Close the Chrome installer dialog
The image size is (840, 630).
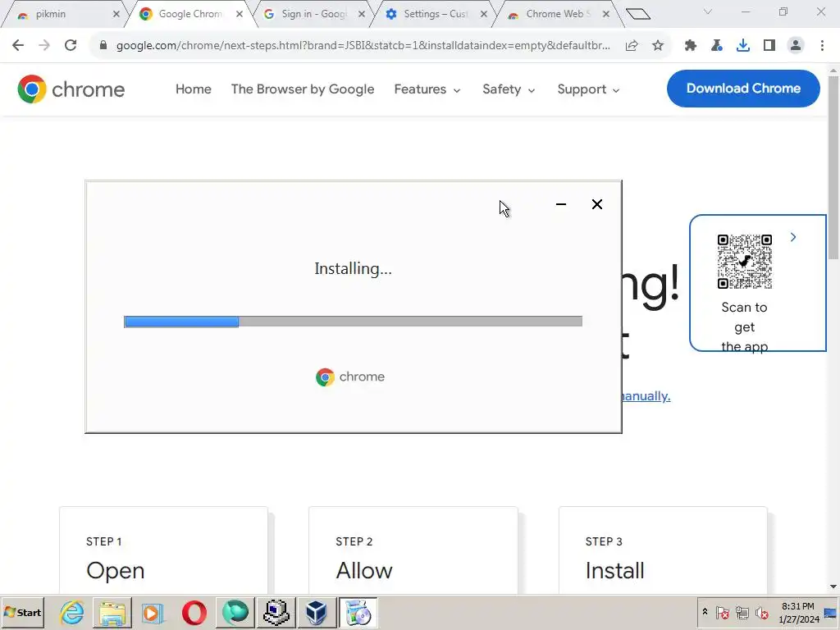coord(597,204)
